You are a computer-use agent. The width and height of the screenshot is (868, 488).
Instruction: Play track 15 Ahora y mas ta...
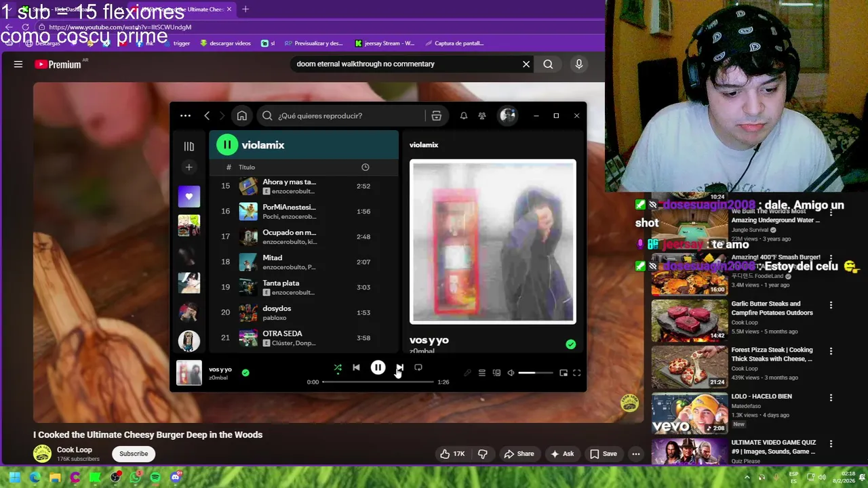point(304,186)
